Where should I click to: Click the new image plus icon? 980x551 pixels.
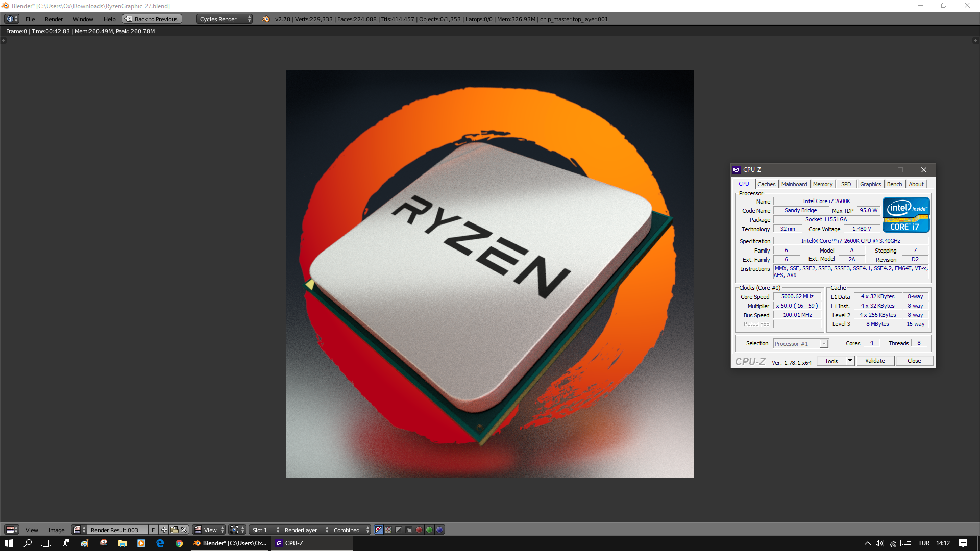point(164,530)
